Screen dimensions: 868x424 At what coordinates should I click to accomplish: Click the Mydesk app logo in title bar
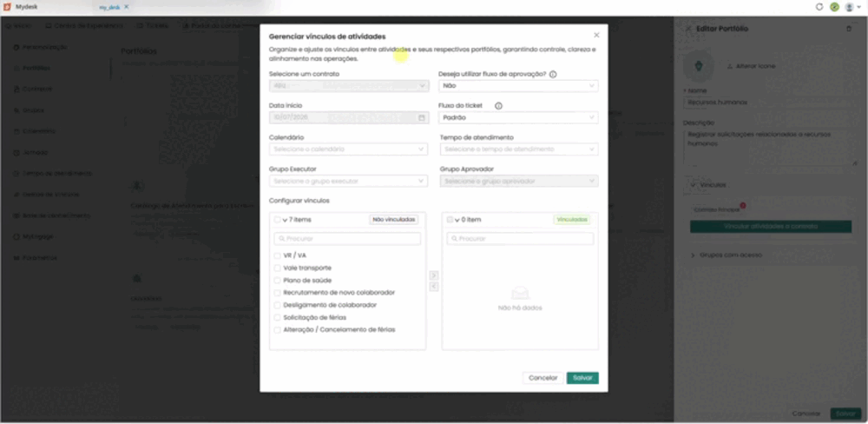click(7, 7)
